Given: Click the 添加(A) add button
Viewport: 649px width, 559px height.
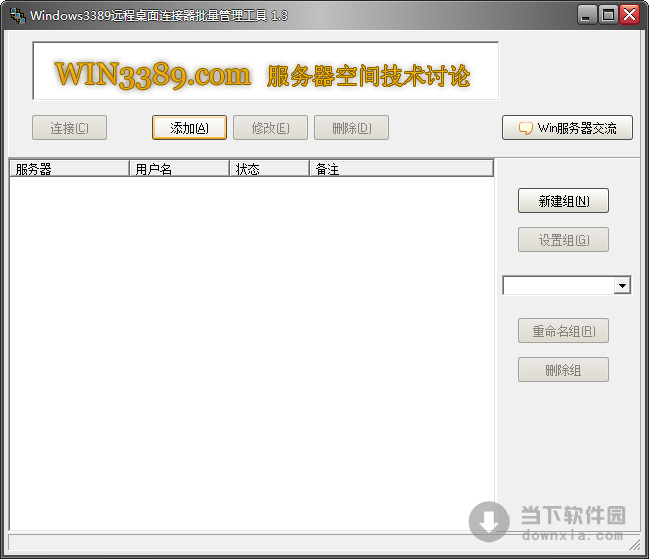Looking at the screenshot, I should coord(189,127).
